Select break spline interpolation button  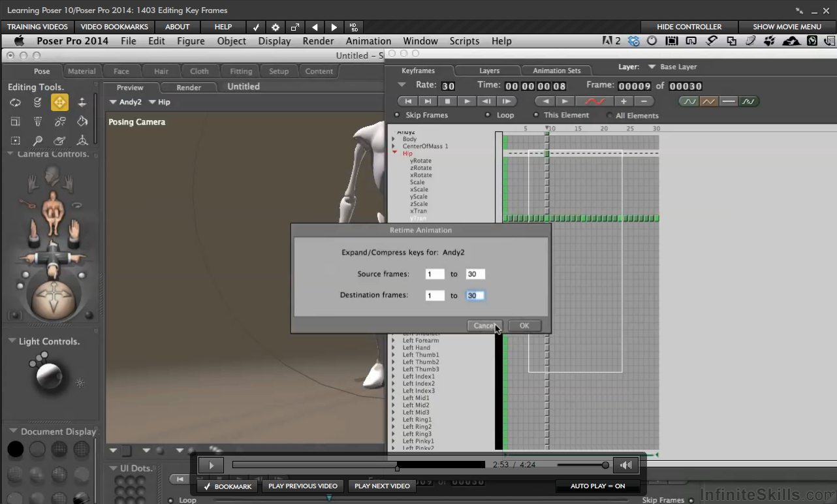click(749, 101)
